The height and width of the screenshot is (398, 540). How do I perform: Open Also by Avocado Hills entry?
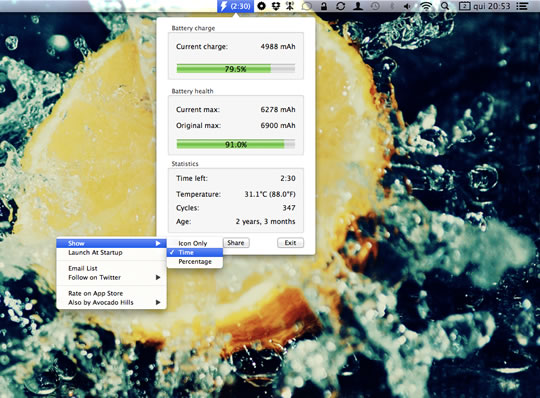111,303
